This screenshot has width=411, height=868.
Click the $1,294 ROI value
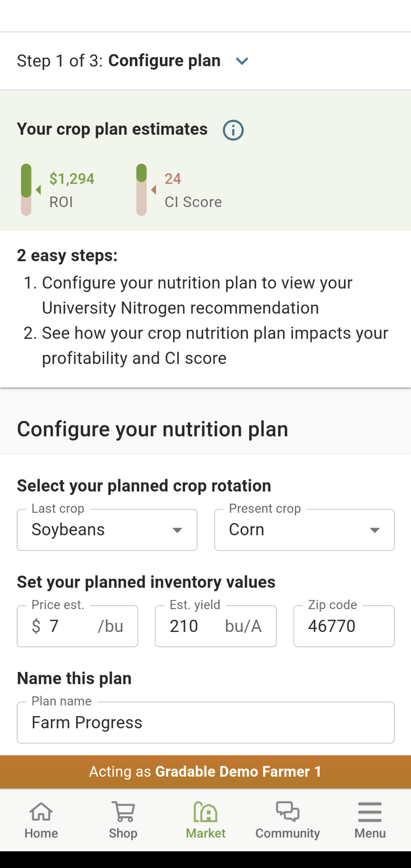click(x=72, y=179)
